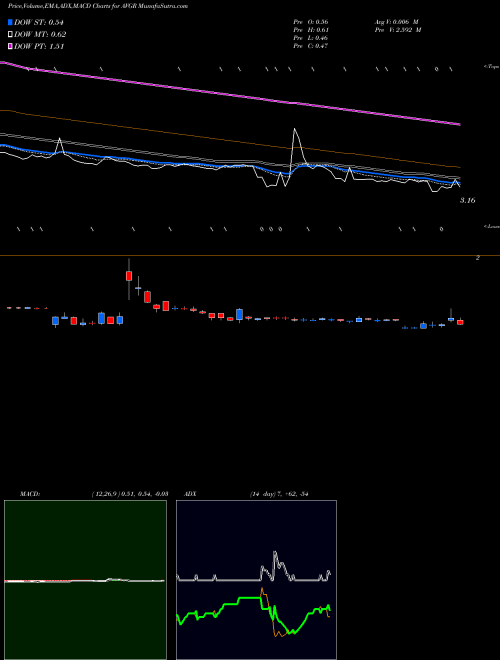Click the '<Lows' axis label
The width and height of the screenshot is (500, 660).
point(491,226)
